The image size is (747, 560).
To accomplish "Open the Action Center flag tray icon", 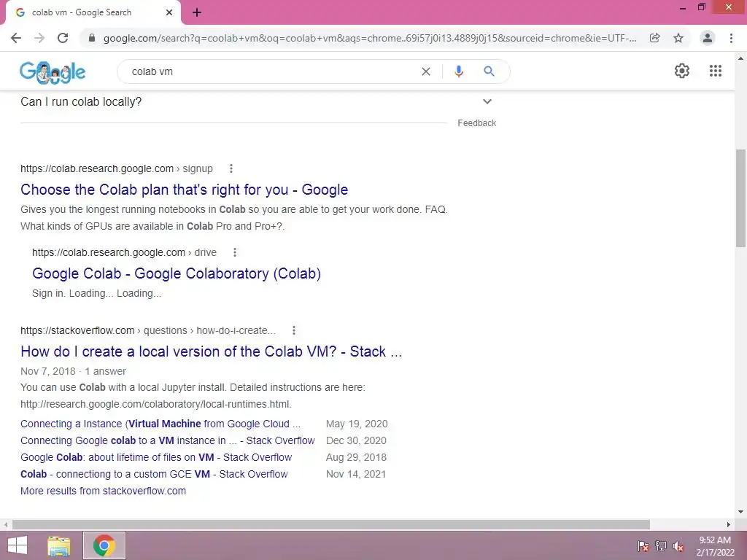I will point(643,546).
